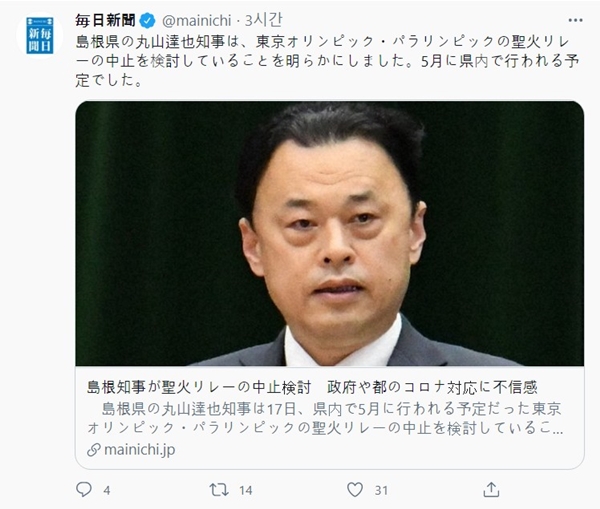600x509 pixels.
Task: Open the governor photo in article card
Action: tap(329, 233)
